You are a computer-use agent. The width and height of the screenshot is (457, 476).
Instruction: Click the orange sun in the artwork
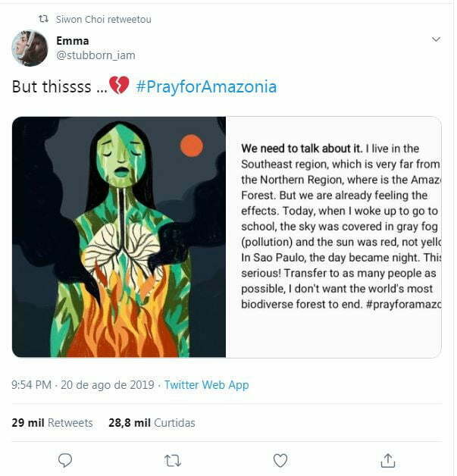tap(192, 146)
